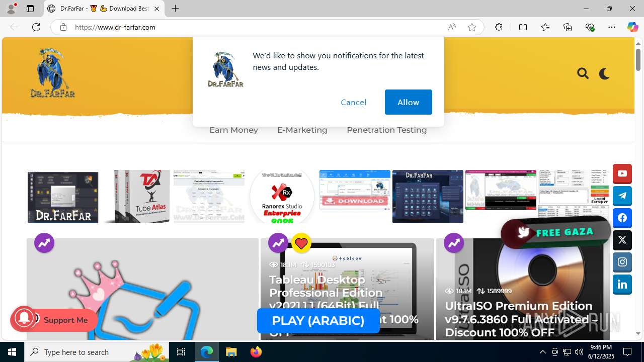This screenshot has width=644, height=362.
Task: Open Tableau Desktop Professional Edition article
Action: pyautogui.click(x=344, y=306)
